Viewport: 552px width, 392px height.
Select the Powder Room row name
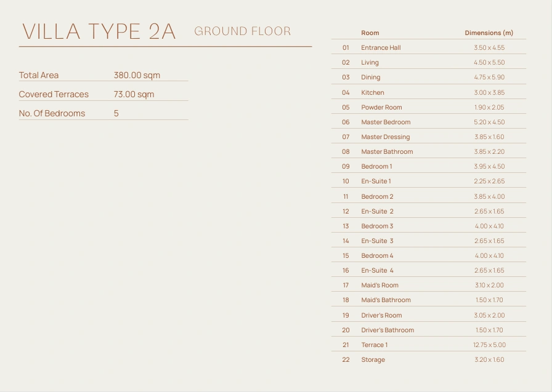click(381, 107)
